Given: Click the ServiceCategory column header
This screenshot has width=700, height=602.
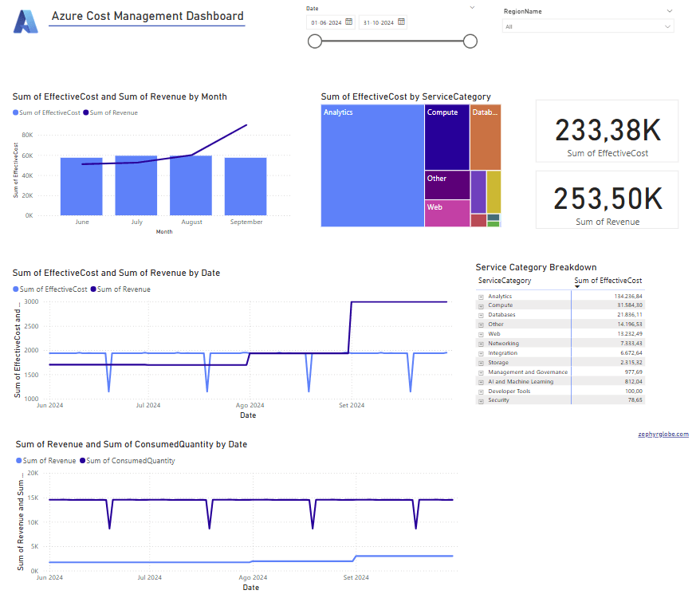Looking at the screenshot, I should click(505, 281).
